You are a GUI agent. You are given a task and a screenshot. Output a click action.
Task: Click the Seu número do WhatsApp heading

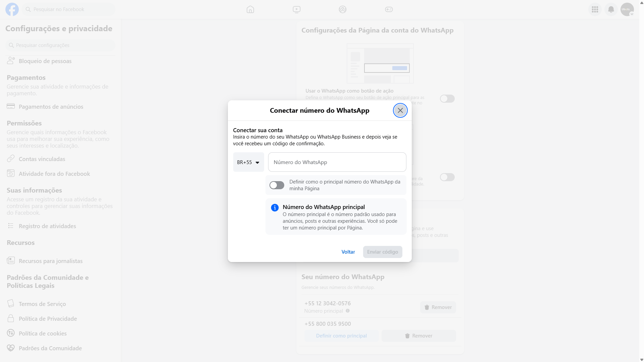point(343,277)
